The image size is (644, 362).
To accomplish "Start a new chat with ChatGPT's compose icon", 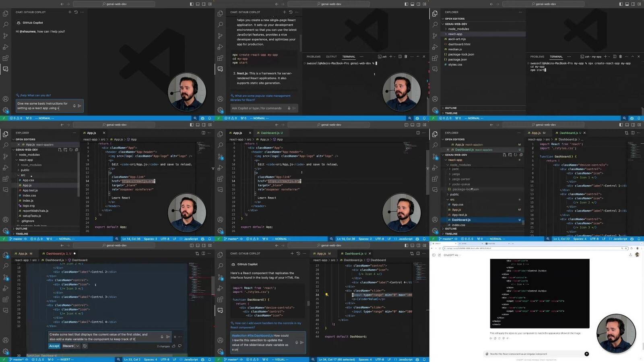I will (x=439, y=255).
